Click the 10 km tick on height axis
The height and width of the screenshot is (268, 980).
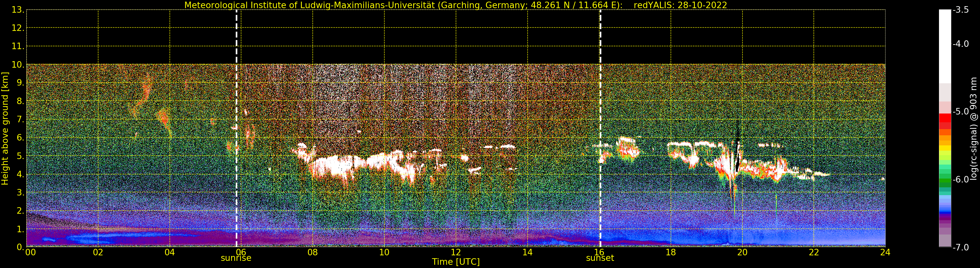click(x=17, y=65)
